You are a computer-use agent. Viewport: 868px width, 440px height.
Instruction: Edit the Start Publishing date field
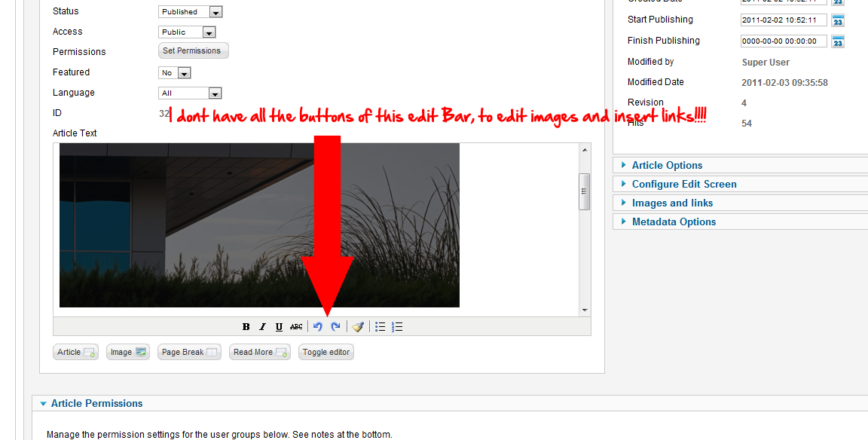[784, 20]
